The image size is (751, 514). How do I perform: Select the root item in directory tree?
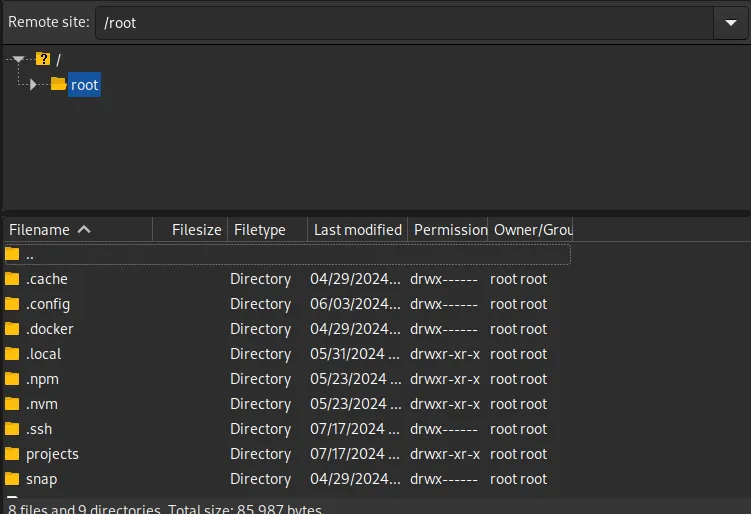pyautogui.click(x=84, y=85)
